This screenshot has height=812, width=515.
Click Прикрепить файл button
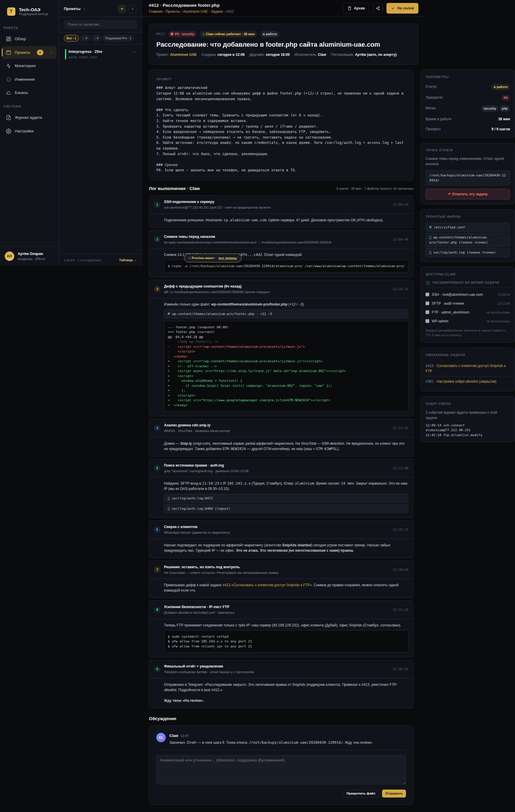(360, 793)
